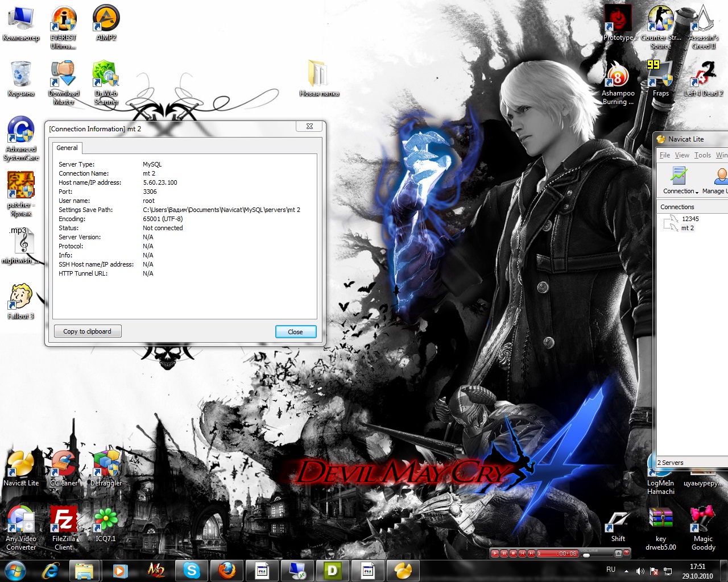Select the General tab in Connection Information
The image size is (728, 582).
67,148
